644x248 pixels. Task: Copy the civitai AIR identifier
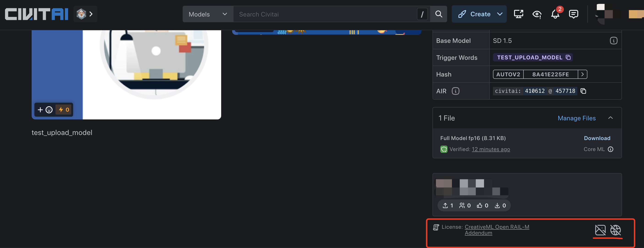pyautogui.click(x=583, y=91)
